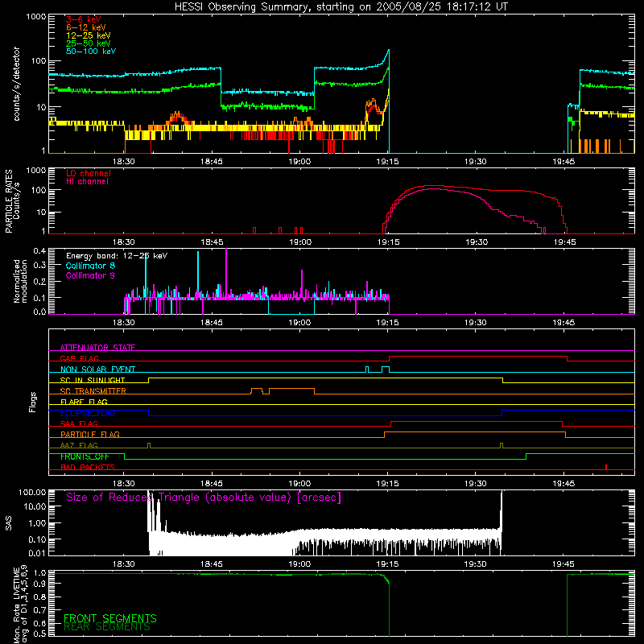Select the Collimator 9 legend label
The width and height of the screenshot is (644, 644).
(x=90, y=275)
